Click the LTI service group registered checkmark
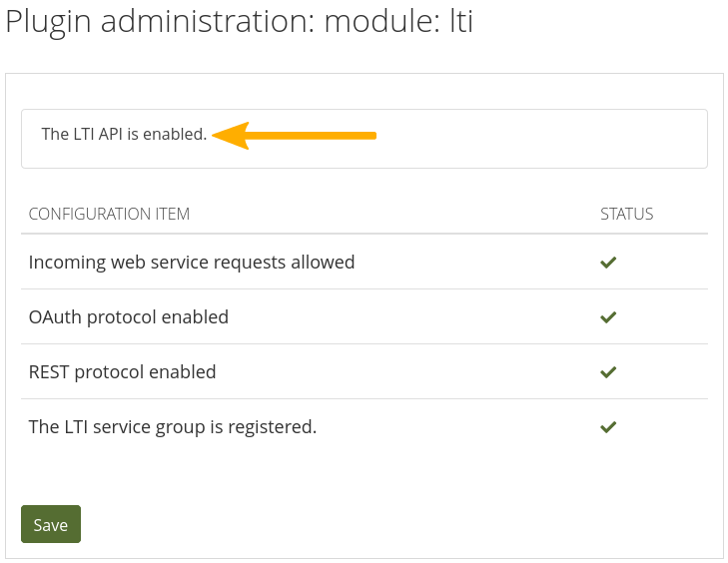The width and height of the screenshot is (728, 563). 607,427
